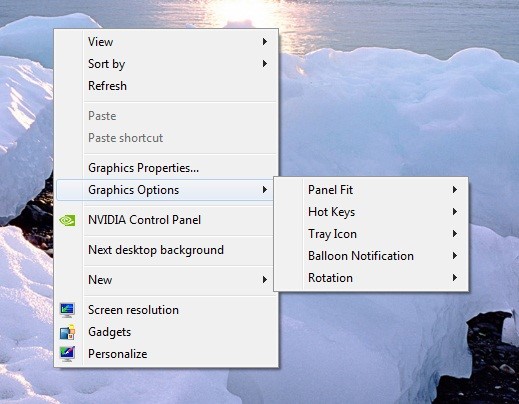Expand the Rotation submenu arrow
519x404 pixels.
[x=455, y=278]
